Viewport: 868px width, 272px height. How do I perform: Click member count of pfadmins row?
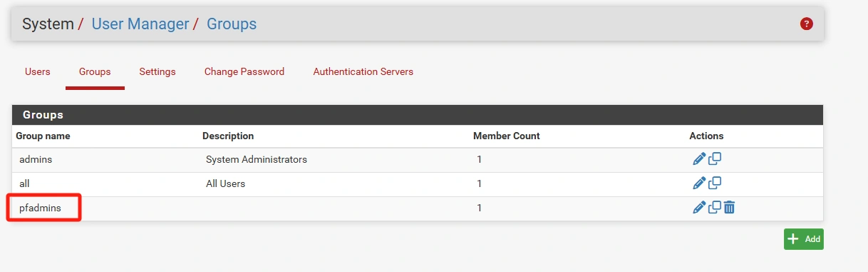pos(480,208)
